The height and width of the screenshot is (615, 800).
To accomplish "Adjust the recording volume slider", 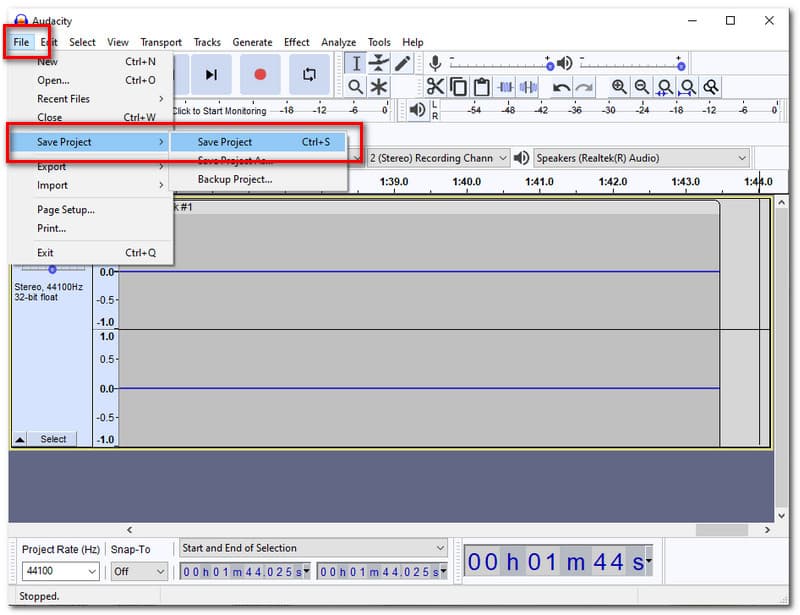I will 500,64.
